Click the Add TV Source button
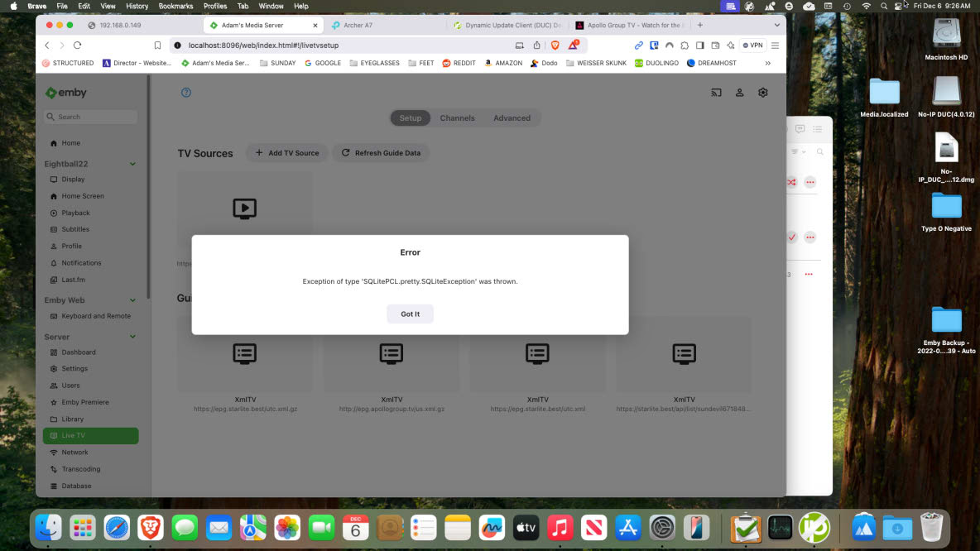The image size is (980, 551). (x=286, y=152)
